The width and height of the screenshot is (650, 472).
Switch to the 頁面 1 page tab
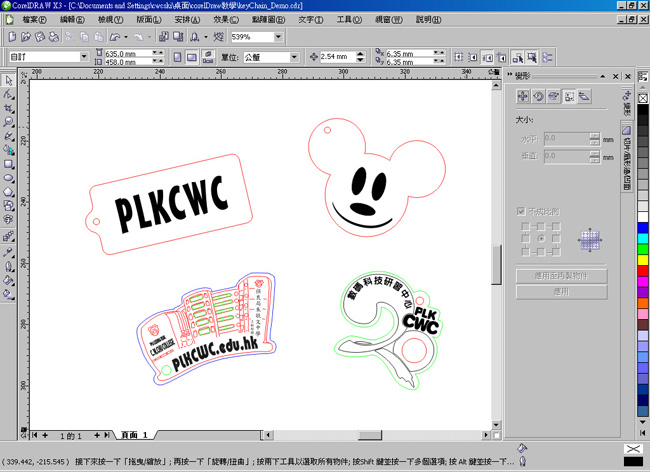tap(134, 435)
